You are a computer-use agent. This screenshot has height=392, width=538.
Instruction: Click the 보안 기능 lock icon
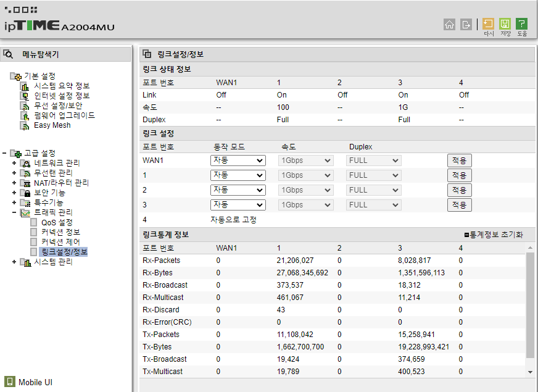tap(25, 193)
